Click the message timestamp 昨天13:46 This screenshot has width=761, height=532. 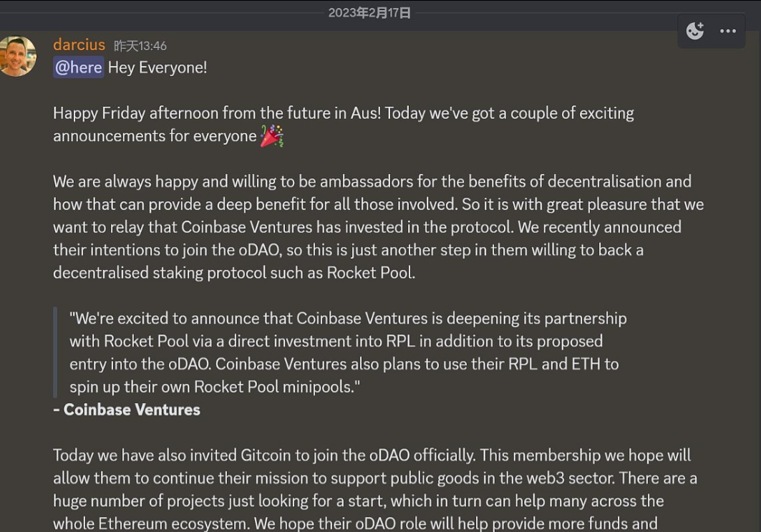(140, 46)
